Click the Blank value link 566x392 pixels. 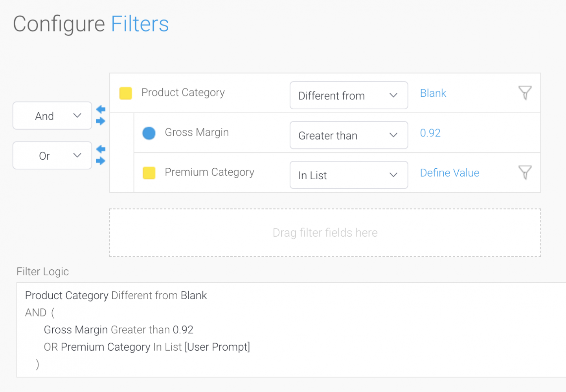point(433,93)
